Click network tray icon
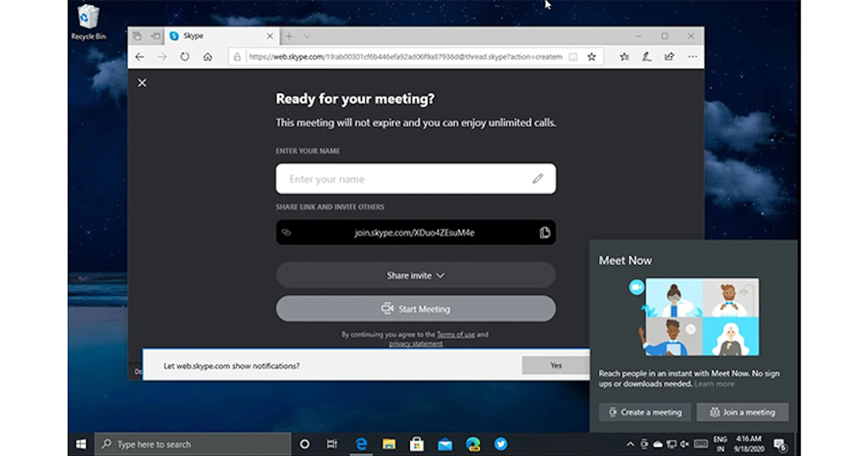The image size is (868, 456). 672,444
